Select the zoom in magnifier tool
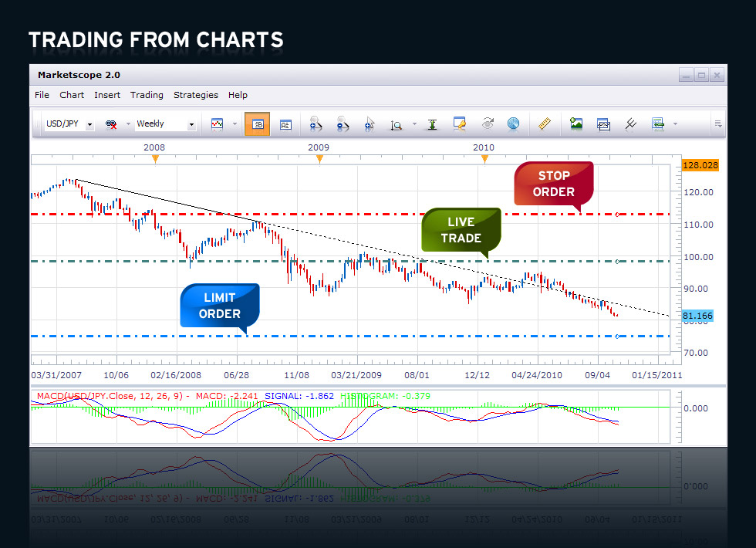 coord(316,124)
